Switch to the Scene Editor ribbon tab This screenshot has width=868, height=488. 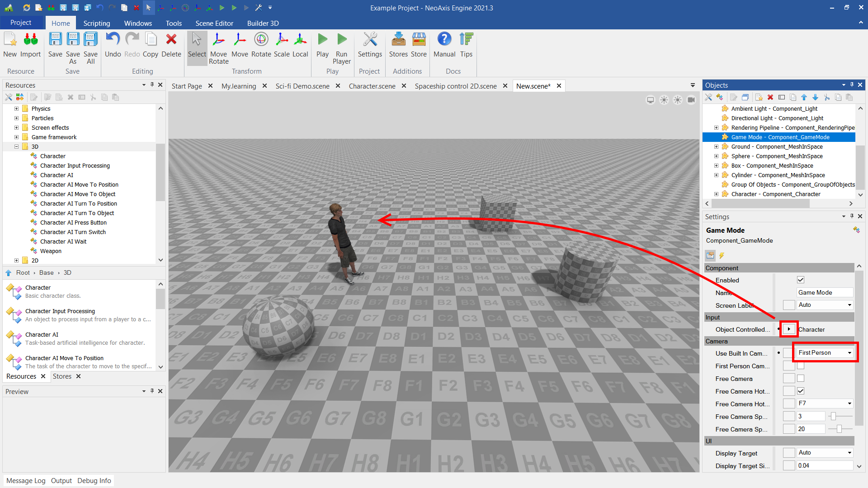click(214, 23)
